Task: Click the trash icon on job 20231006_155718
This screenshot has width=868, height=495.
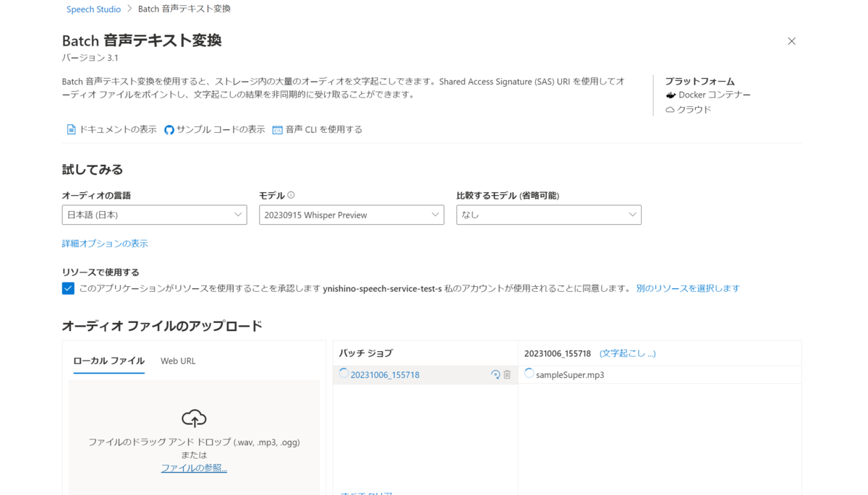Action: tap(507, 374)
